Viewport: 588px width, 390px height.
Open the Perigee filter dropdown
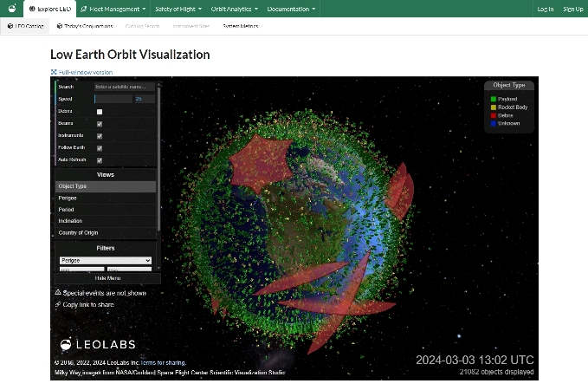(x=105, y=260)
